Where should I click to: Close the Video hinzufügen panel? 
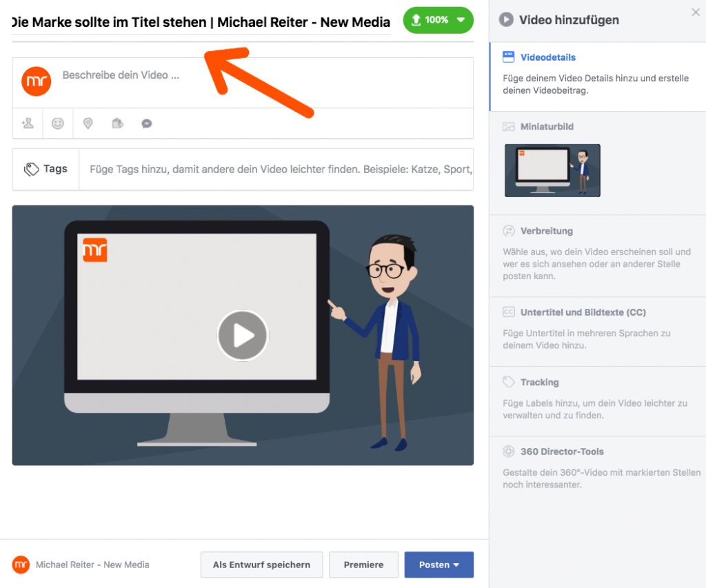coord(695,12)
